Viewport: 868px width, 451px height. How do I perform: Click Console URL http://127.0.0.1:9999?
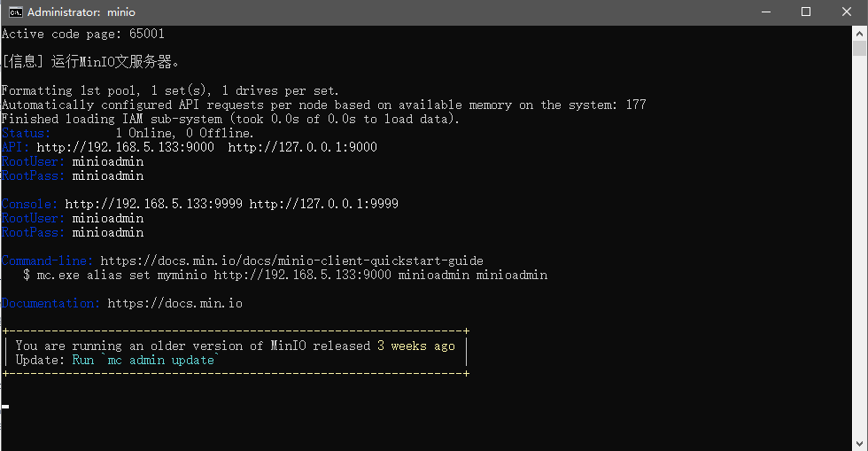[323, 204]
